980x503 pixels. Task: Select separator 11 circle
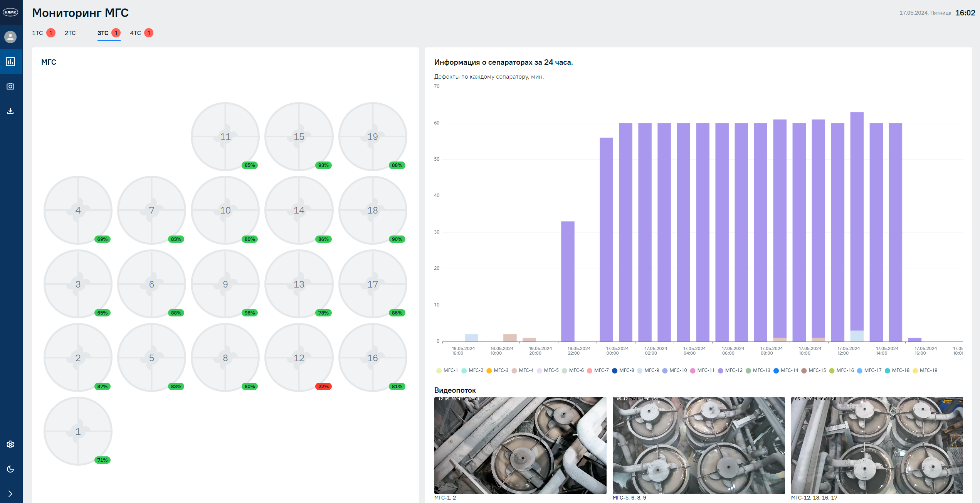point(225,136)
